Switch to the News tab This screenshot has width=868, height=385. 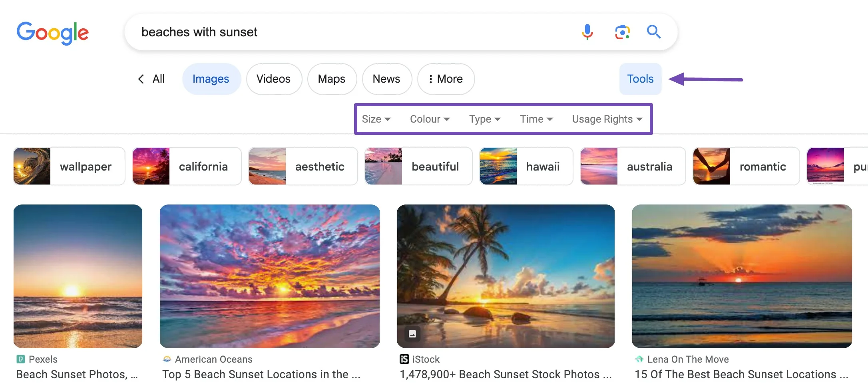click(386, 79)
